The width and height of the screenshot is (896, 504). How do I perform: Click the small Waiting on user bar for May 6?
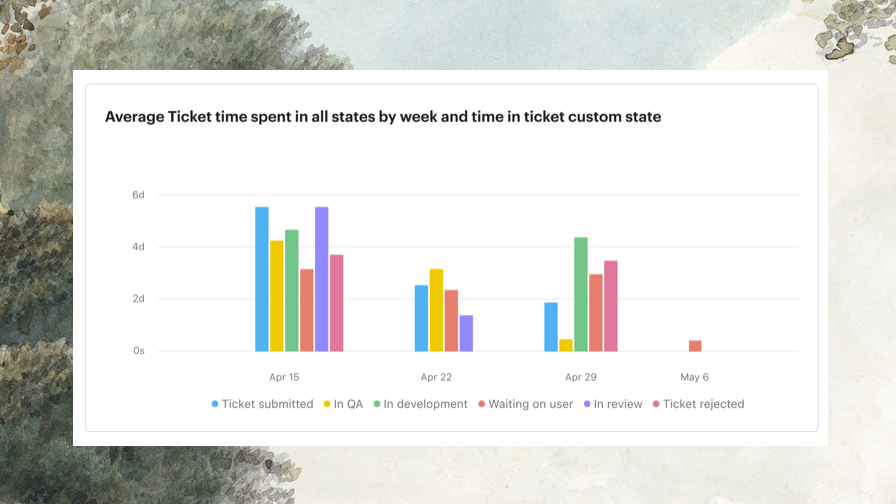click(x=695, y=346)
